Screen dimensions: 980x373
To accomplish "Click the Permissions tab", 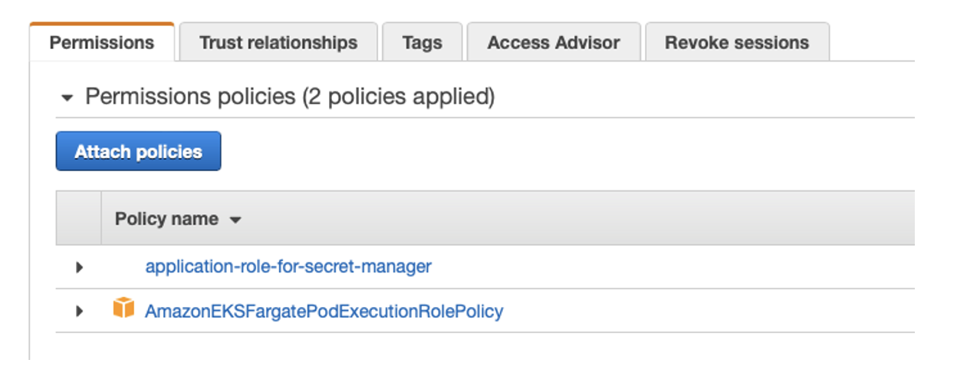I will 101,43.
